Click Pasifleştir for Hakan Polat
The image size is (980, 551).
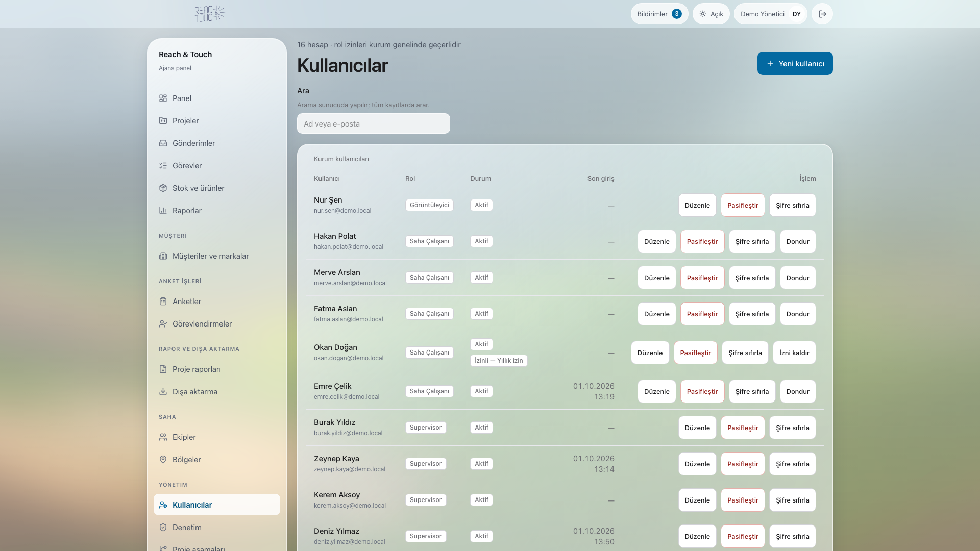pyautogui.click(x=702, y=241)
